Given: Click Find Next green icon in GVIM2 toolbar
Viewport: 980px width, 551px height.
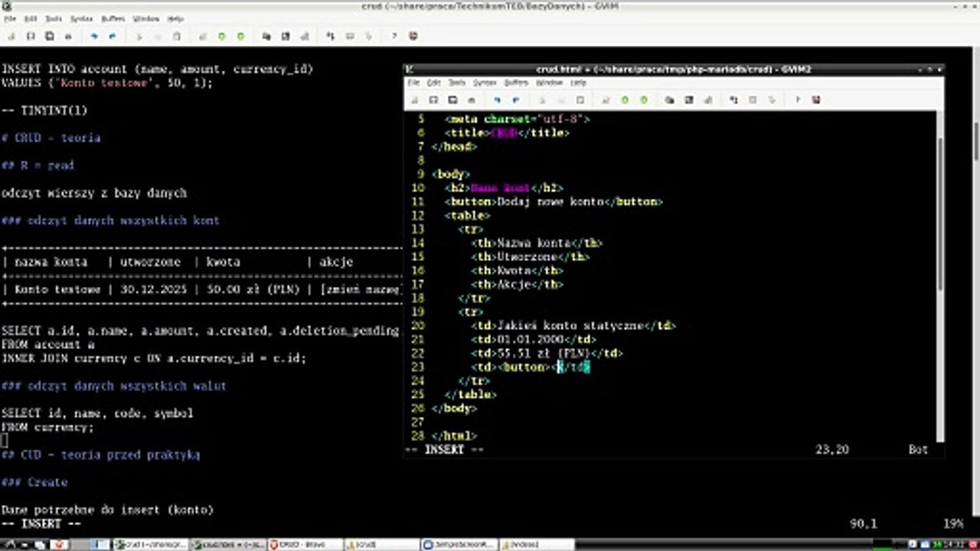Looking at the screenshot, I should tap(625, 100).
